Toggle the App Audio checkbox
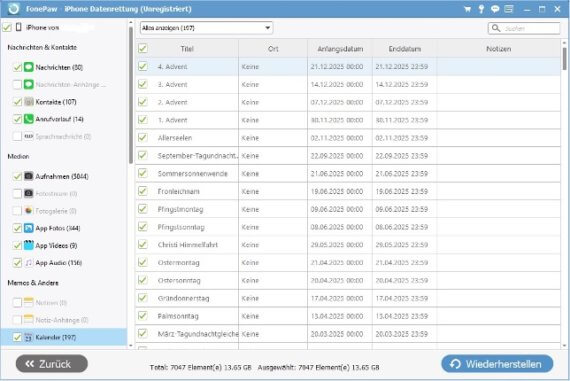The image size is (570, 381). [x=17, y=262]
